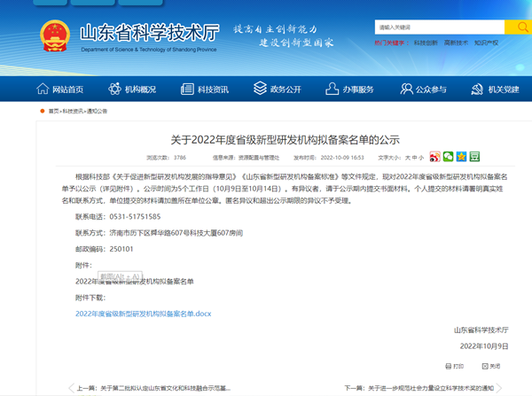
Task: Open the 公众参与 navigation item
Action: tap(423, 89)
